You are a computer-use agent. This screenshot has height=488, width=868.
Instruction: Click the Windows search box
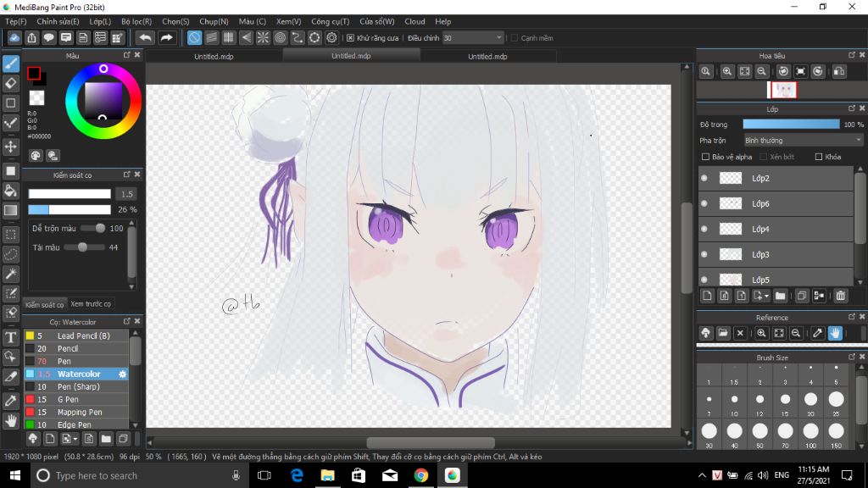138,476
